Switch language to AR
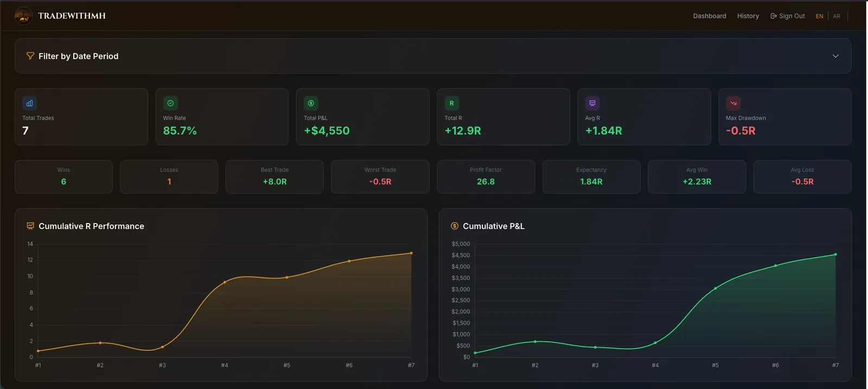868x389 pixels. coord(837,16)
